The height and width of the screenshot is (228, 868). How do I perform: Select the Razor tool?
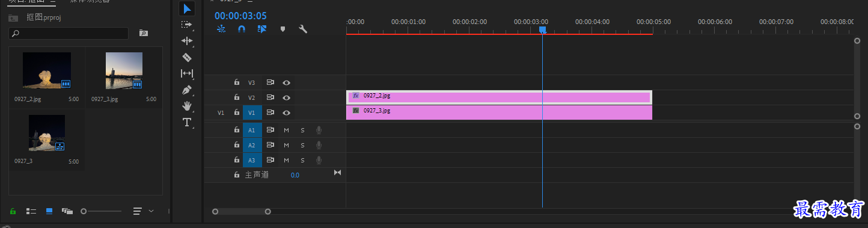(187, 57)
